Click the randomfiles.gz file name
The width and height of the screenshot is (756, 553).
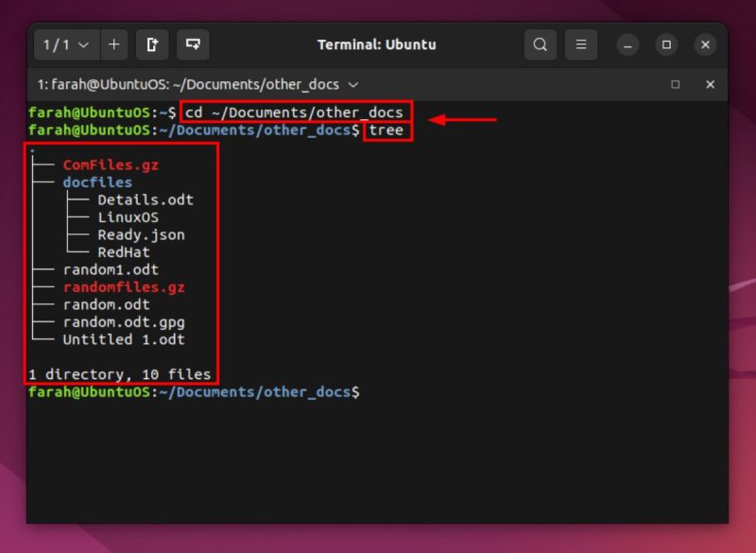pyautogui.click(x=123, y=287)
